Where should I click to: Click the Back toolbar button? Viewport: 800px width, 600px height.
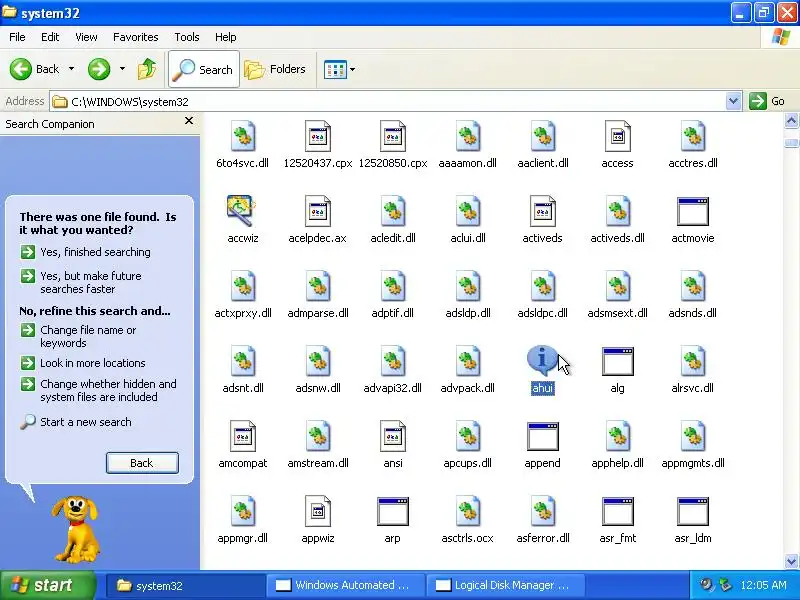pos(35,69)
